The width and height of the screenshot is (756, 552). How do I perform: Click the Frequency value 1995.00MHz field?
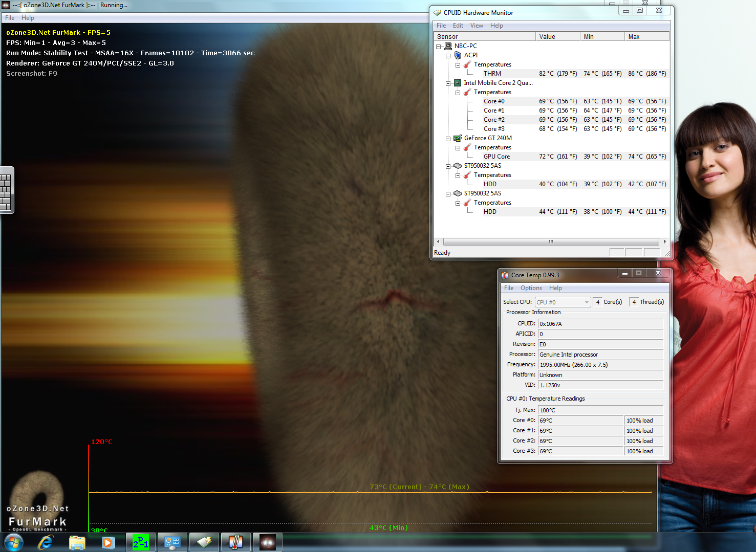(x=601, y=365)
